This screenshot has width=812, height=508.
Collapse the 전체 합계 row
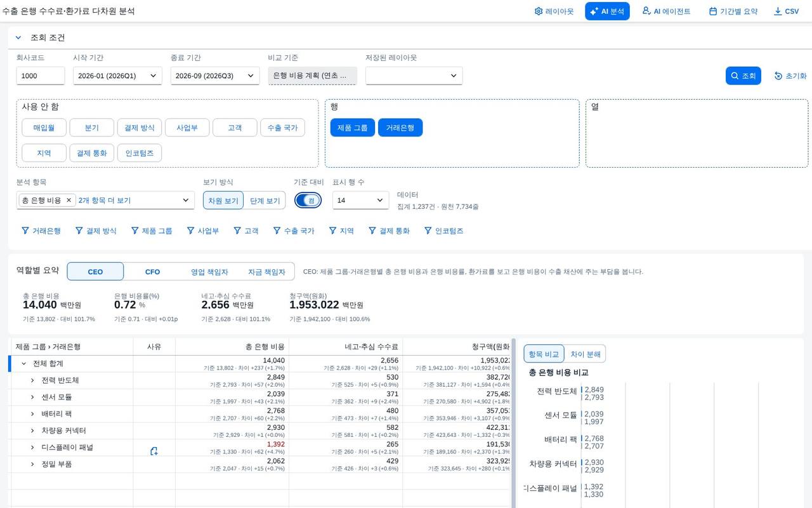tap(24, 363)
